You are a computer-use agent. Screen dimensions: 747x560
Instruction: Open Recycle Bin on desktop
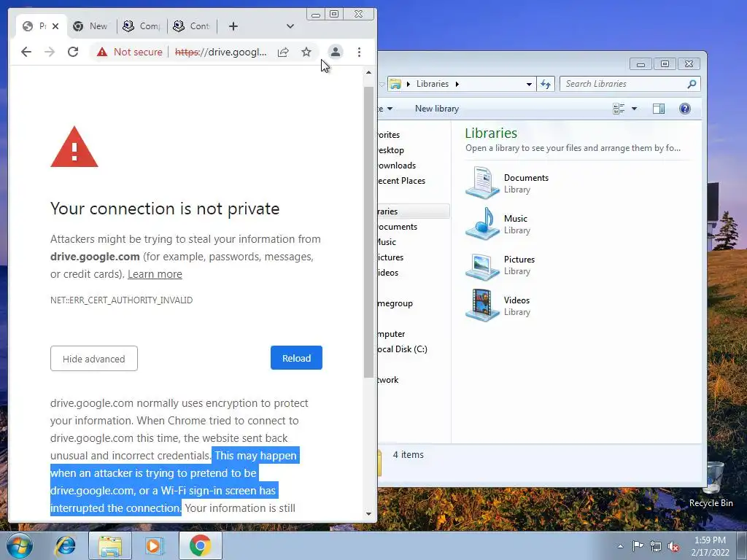pyautogui.click(x=711, y=485)
